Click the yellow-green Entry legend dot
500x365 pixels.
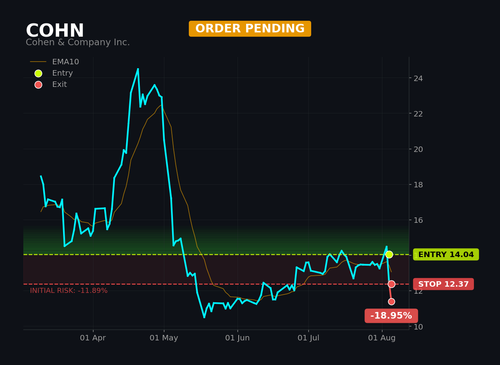[x=38, y=73]
